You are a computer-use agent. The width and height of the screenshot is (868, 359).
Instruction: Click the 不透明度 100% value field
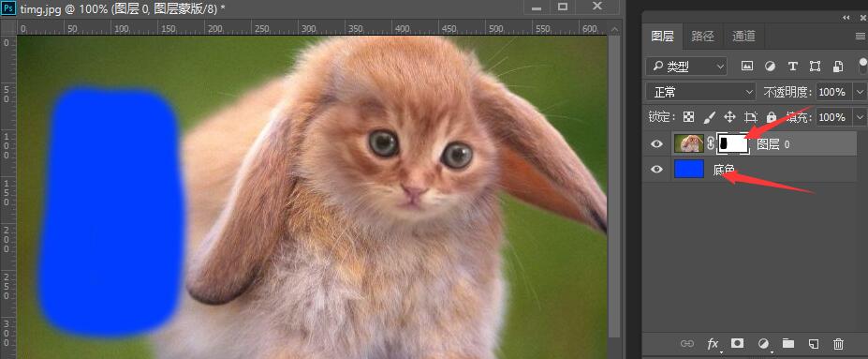click(x=832, y=92)
